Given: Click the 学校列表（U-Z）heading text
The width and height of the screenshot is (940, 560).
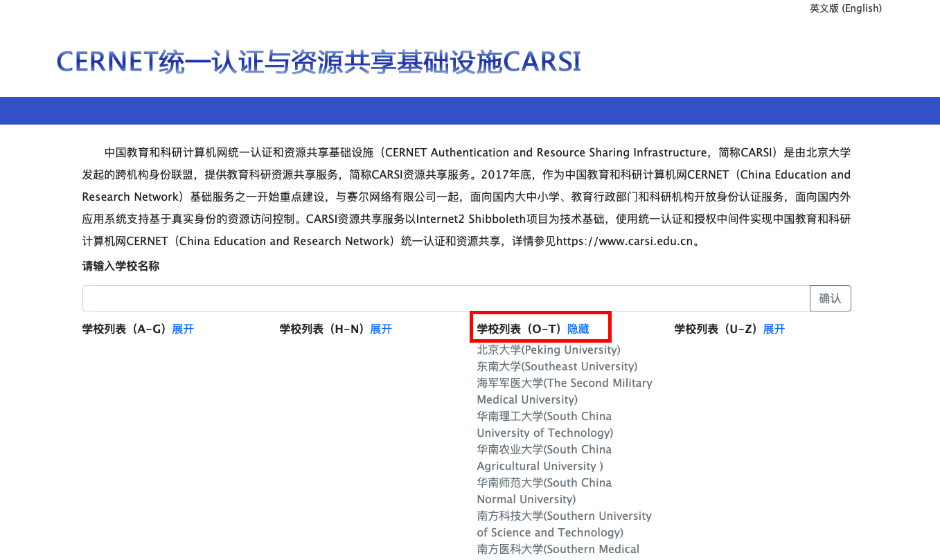Looking at the screenshot, I should coord(718,329).
